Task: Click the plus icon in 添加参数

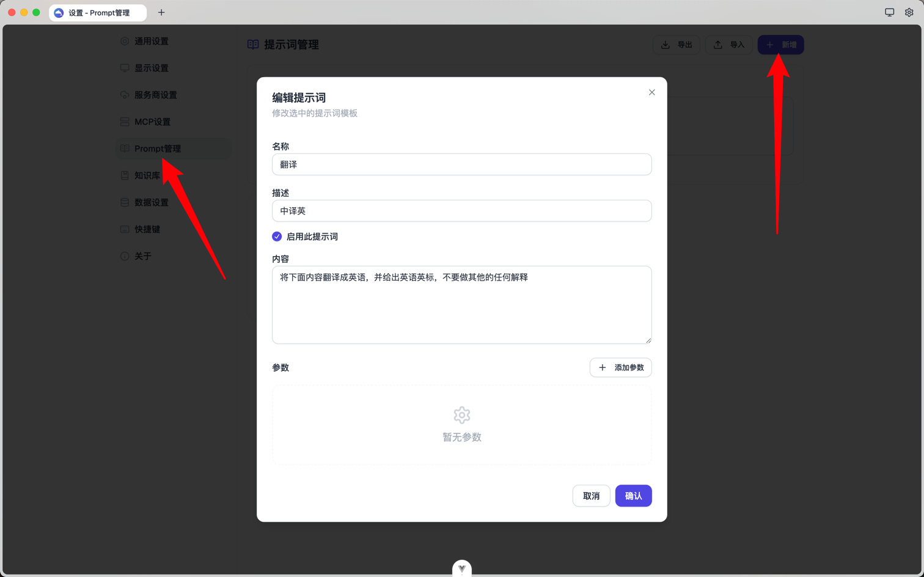Action: (x=603, y=367)
